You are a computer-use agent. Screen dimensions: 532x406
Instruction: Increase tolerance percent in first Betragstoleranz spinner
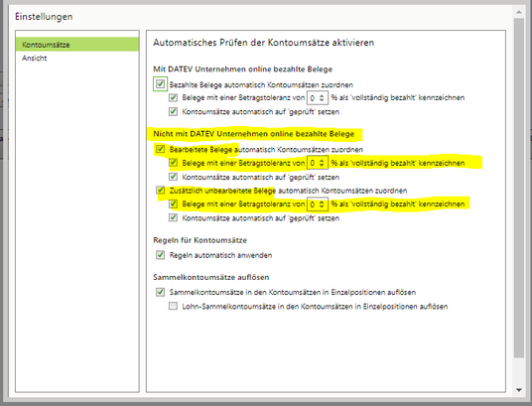[x=322, y=95]
